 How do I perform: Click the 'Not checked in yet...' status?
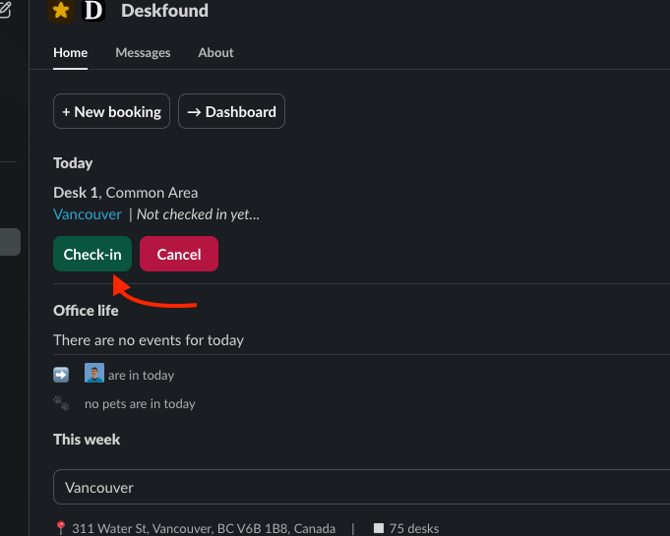pos(198,214)
